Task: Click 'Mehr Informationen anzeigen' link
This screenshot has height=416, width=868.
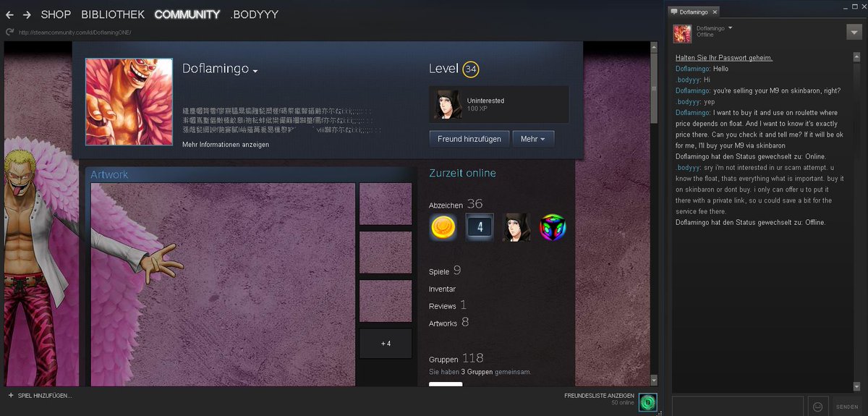Action: (226, 145)
